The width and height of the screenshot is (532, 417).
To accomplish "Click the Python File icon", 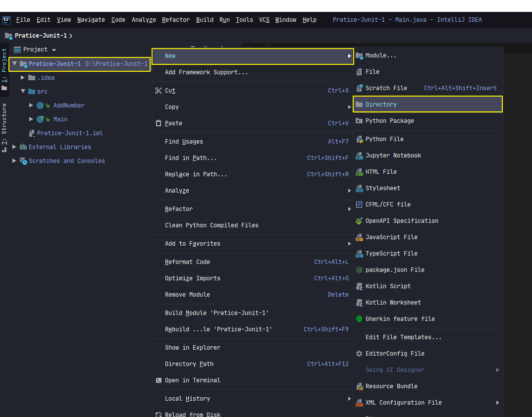I will [x=359, y=139].
